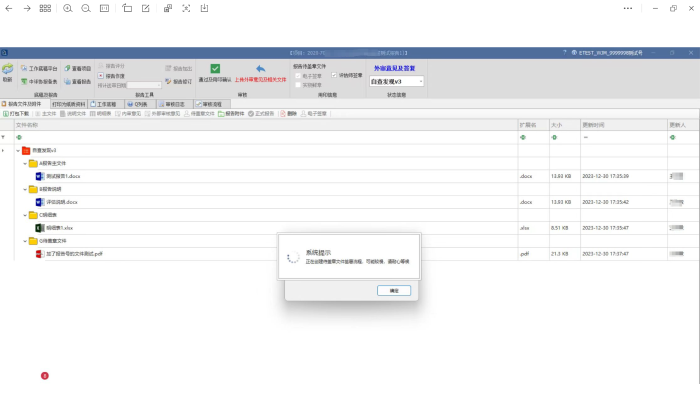Click the green checkmark approval icon
Viewport: 700px width, 411px height.
click(x=216, y=68)
